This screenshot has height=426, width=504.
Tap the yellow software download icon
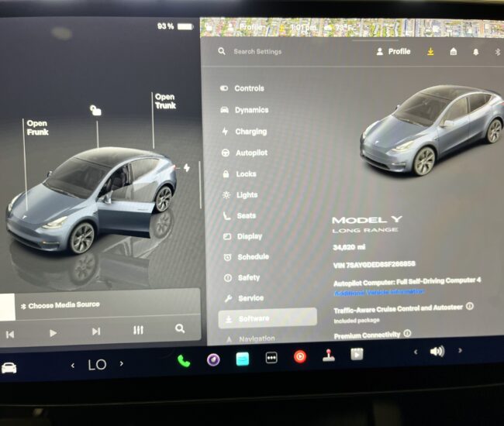pos(430,51)
